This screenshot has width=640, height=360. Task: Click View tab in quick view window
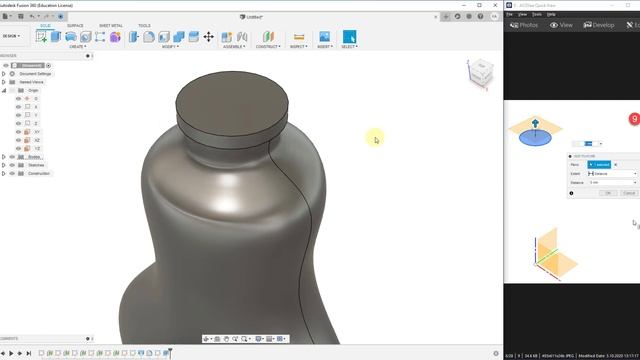pyautogui.click(x=561, y=25)
